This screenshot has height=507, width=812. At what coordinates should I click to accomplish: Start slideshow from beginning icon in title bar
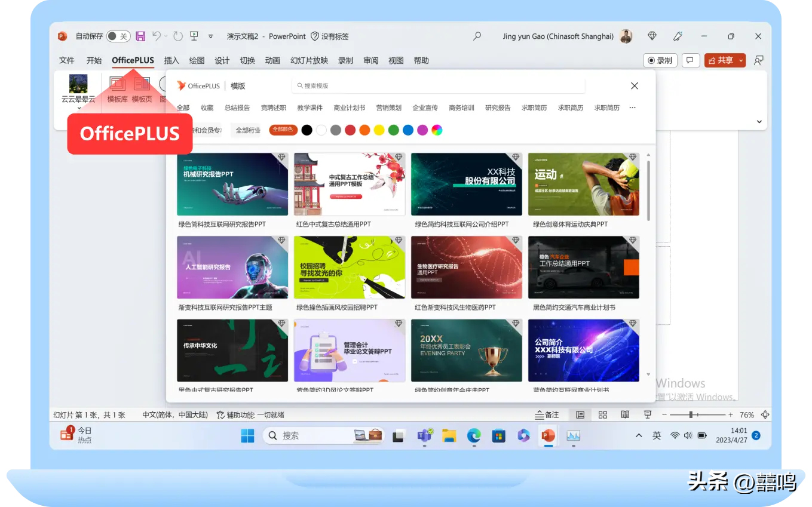click(x=194, y=36)
